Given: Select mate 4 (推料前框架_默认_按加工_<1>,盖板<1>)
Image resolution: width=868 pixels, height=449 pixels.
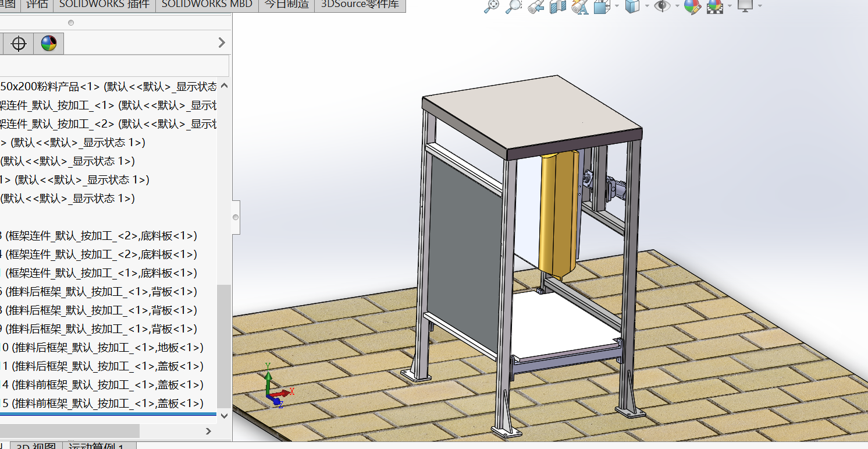Looking at the screenshot, I should (x=102, y=385).
